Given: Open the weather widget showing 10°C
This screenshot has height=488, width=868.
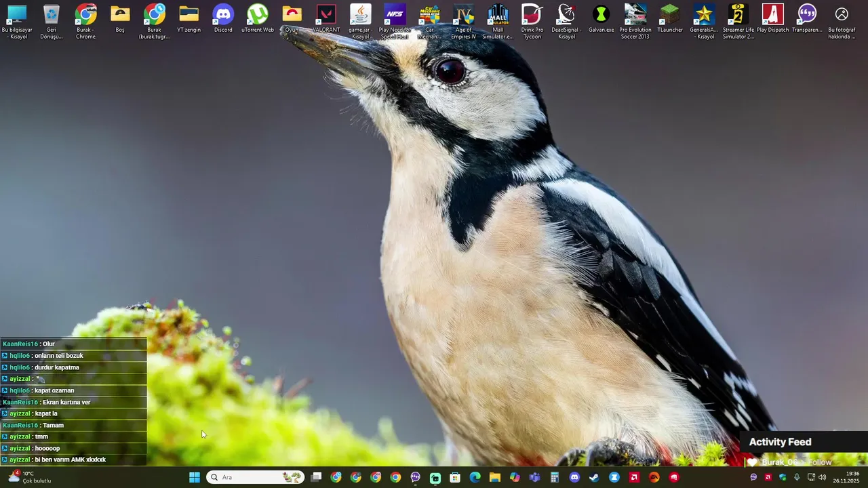Looking at the screenshot, I should click(x=30, y=477).
